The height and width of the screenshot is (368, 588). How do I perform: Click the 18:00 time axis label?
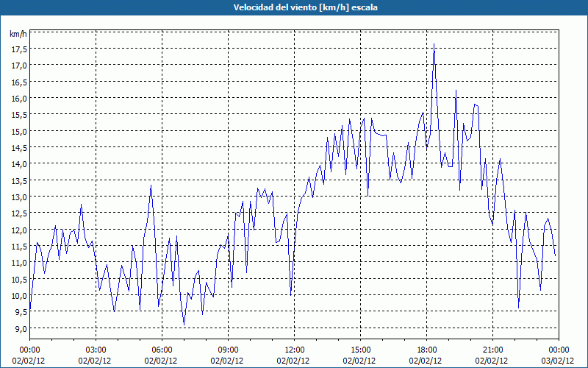point(427,350)
